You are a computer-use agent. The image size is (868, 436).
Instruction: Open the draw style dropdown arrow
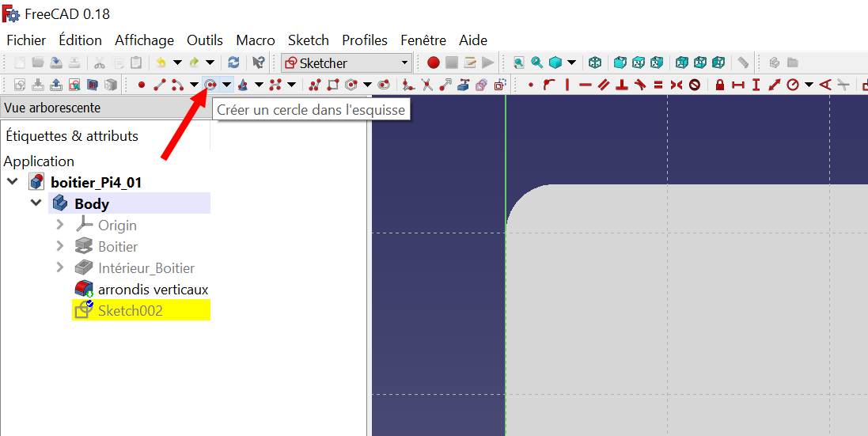click(x=571, y=63)
